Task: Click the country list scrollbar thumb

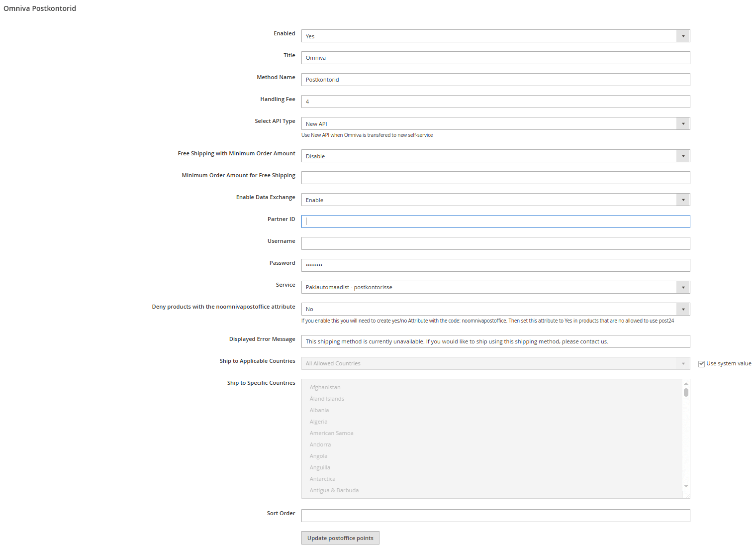Action: click(x=686, y=392)
